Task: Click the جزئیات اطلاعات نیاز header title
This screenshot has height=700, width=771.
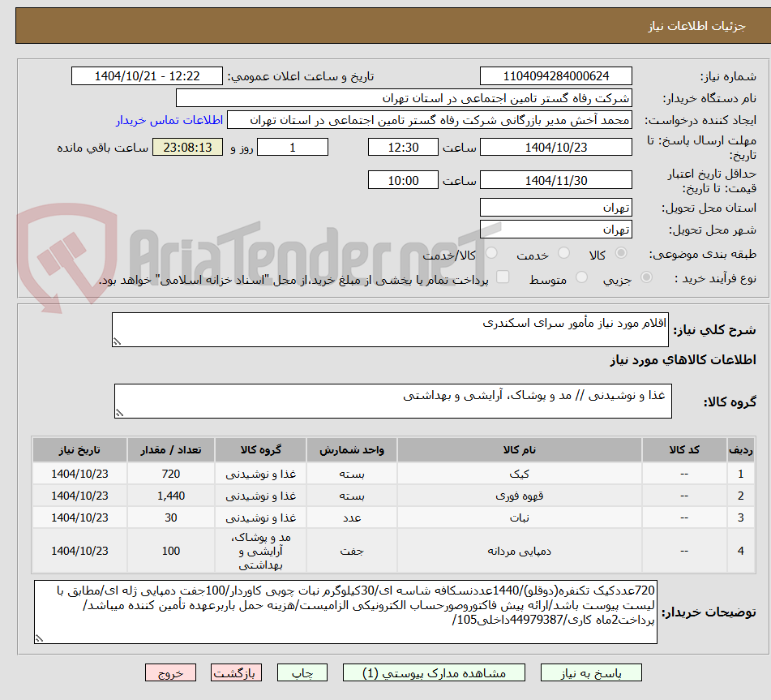Action: [x=696, y=26]
